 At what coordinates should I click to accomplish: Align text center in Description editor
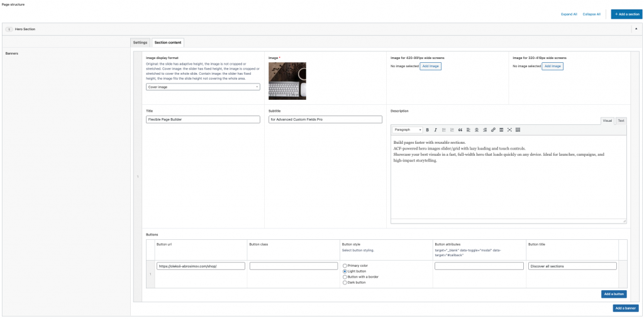(477, 130)
